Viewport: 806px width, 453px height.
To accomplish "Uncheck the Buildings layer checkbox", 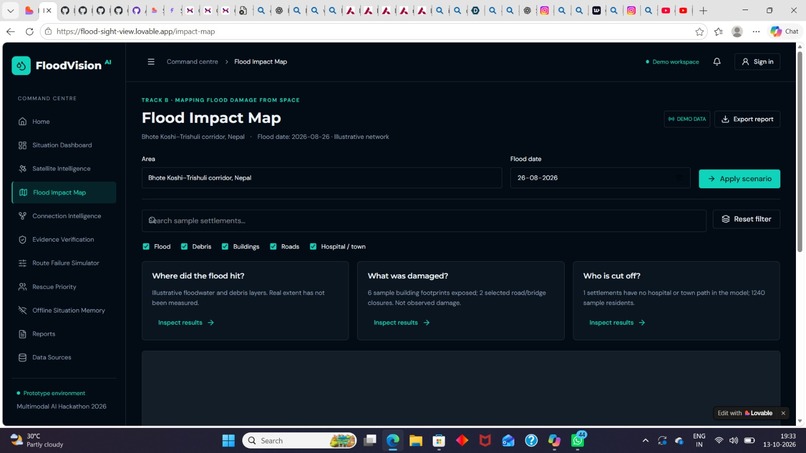I will pyautogui.click(x=225, y=247).
